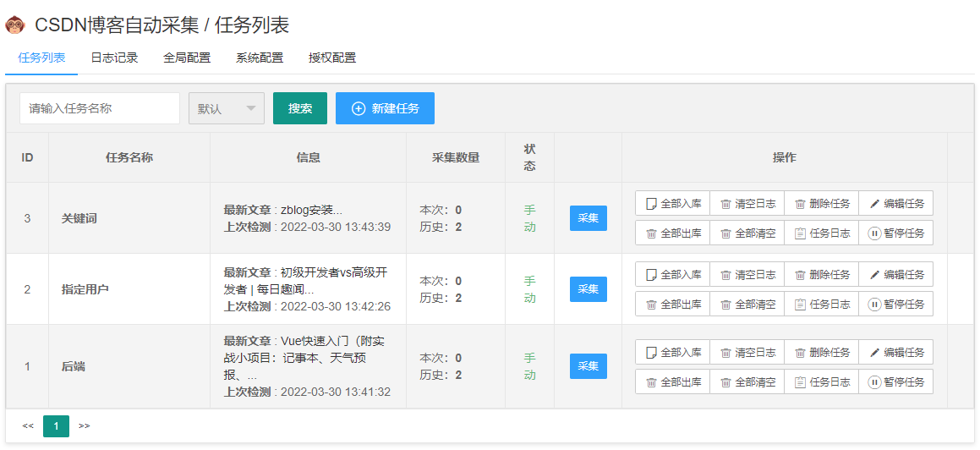
Task: Click 编辑任务 for task 指定用户
Action: point(895,274)
